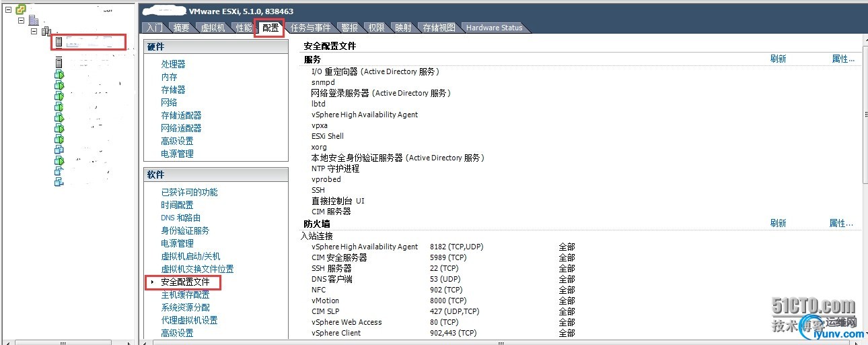Click the CIM 安全服务器 firewall entry
868x345 pixels.
pyautogui.click(x=339, y=257)
